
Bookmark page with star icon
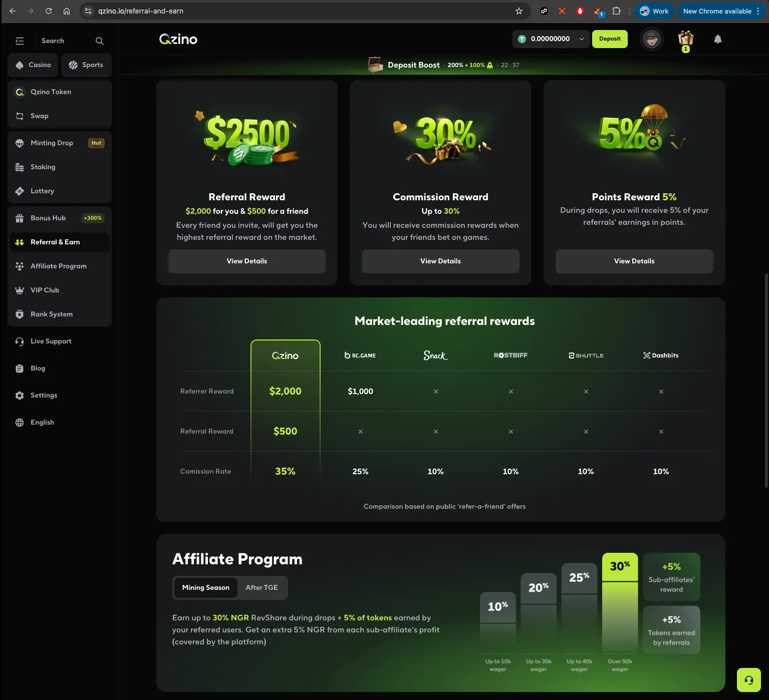(519, 11)
